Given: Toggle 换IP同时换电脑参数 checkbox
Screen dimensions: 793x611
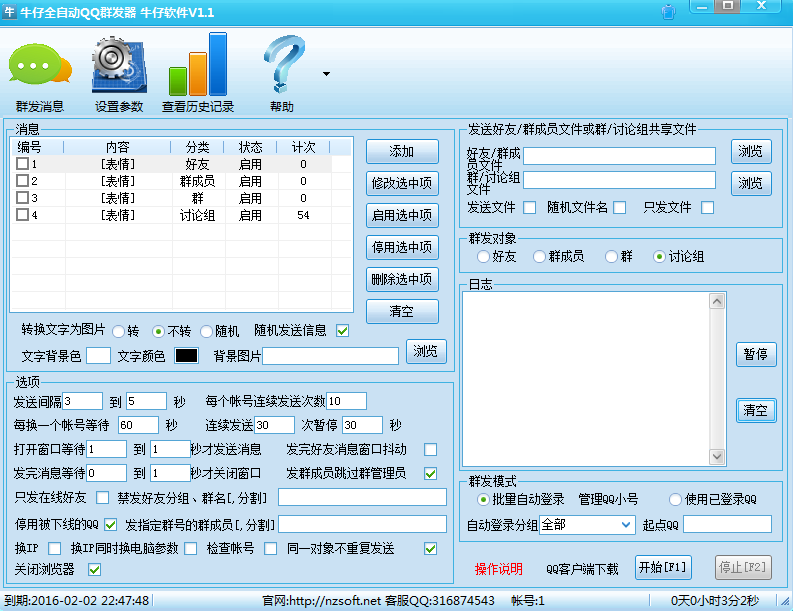Looking at the screenshot, I should tap(191, 549).
